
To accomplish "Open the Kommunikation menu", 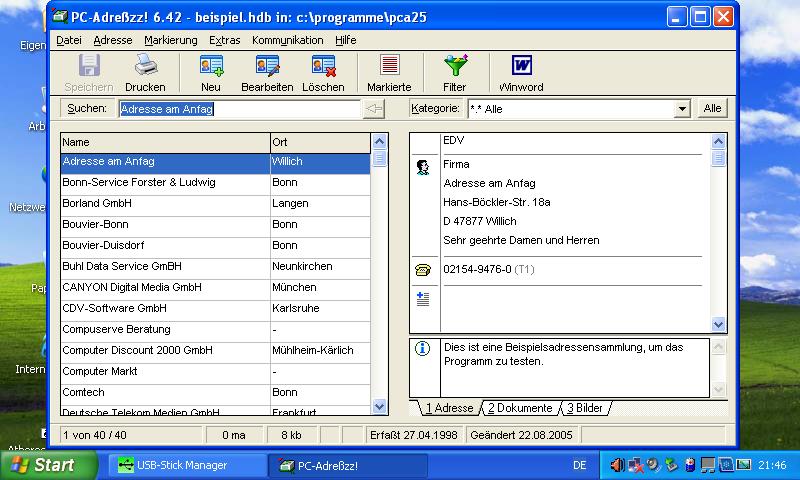I will pos(288,40).
